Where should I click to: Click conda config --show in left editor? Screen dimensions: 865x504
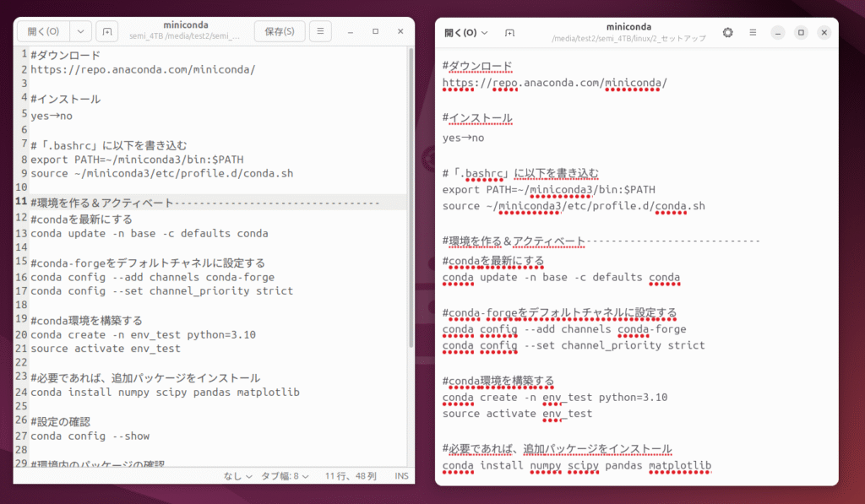[x=90, y=436]
